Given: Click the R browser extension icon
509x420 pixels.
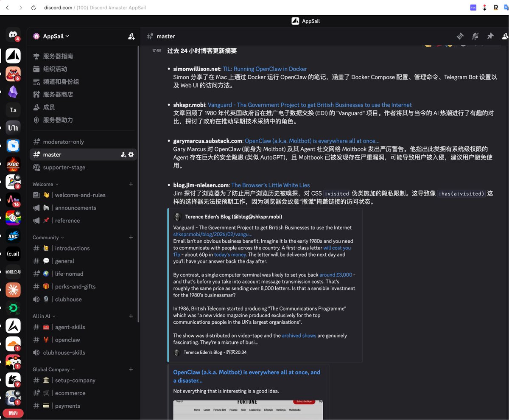Looking at the screenshot, I should pos(495,8).
